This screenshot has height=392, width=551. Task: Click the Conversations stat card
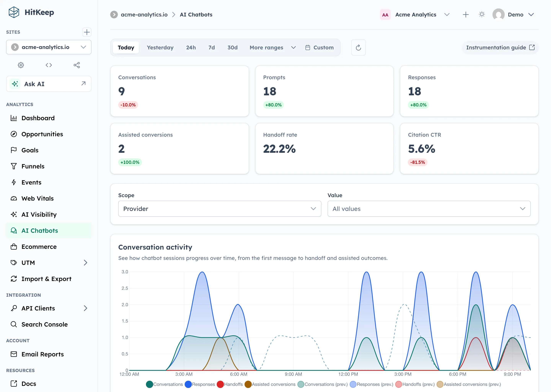point(179,91)
